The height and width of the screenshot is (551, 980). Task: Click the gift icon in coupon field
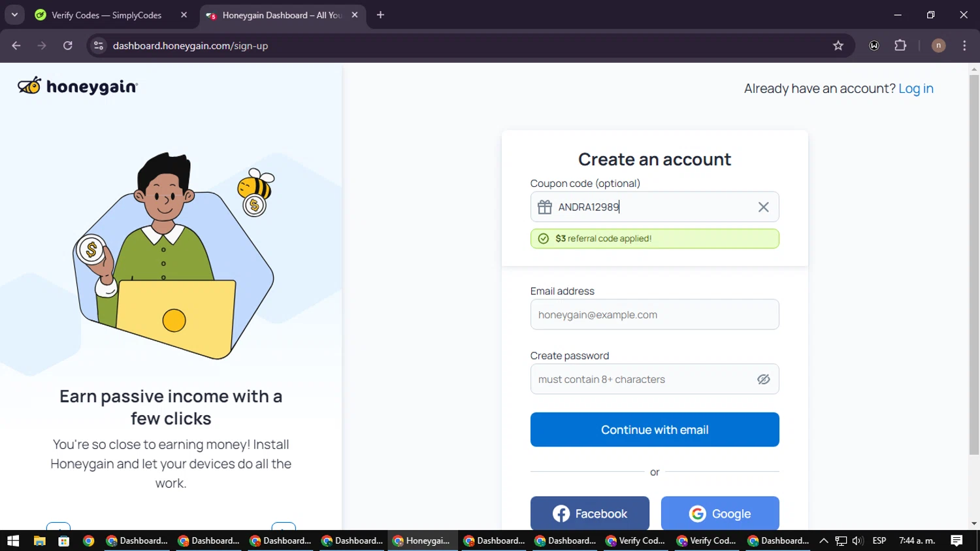point(544,207)
